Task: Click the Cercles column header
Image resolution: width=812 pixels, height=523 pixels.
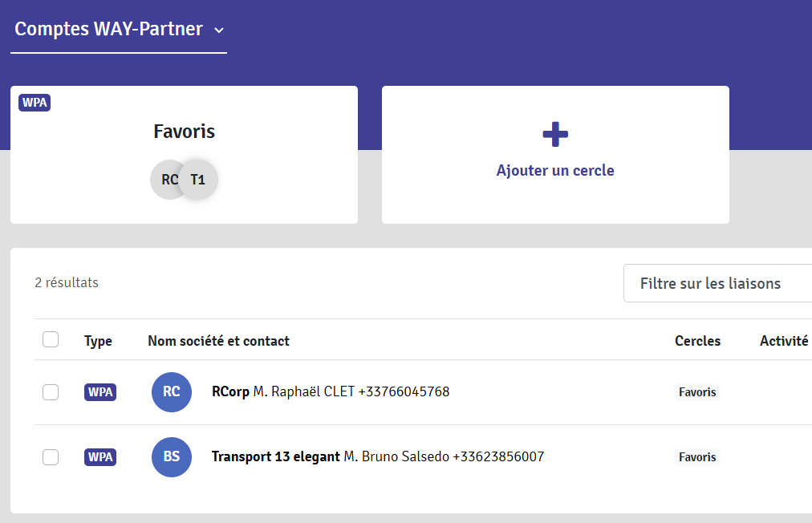Action: click(697, 341)
